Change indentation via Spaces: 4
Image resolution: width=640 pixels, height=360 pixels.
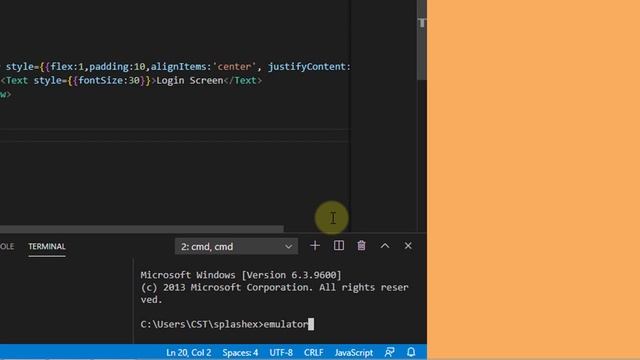click(x=240, y=353)
